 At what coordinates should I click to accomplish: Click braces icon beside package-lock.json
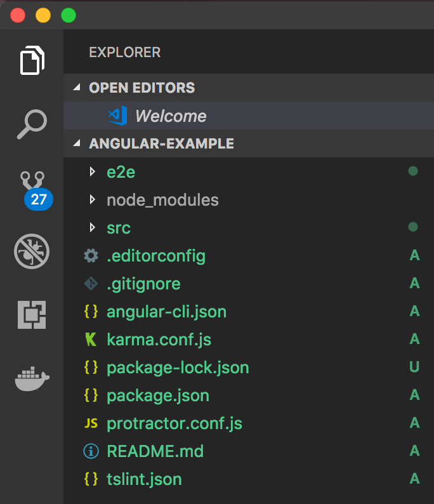coord(91,368)
